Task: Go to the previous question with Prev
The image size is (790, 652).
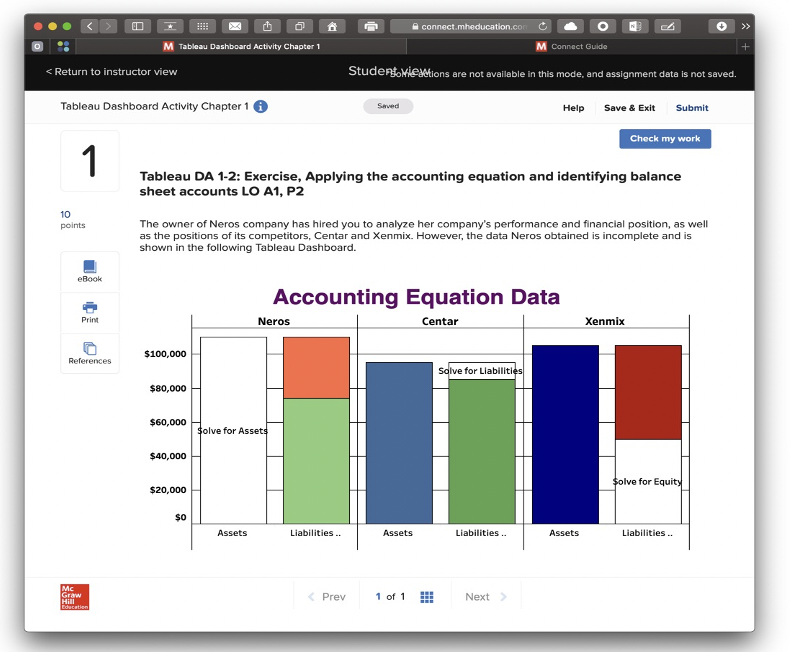Action: (326, 597)
